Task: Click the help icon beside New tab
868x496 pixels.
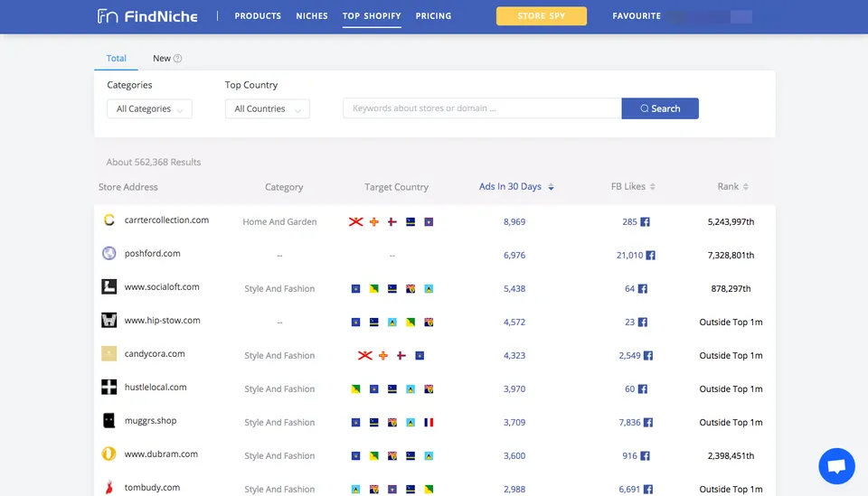Action: [178, 59]
